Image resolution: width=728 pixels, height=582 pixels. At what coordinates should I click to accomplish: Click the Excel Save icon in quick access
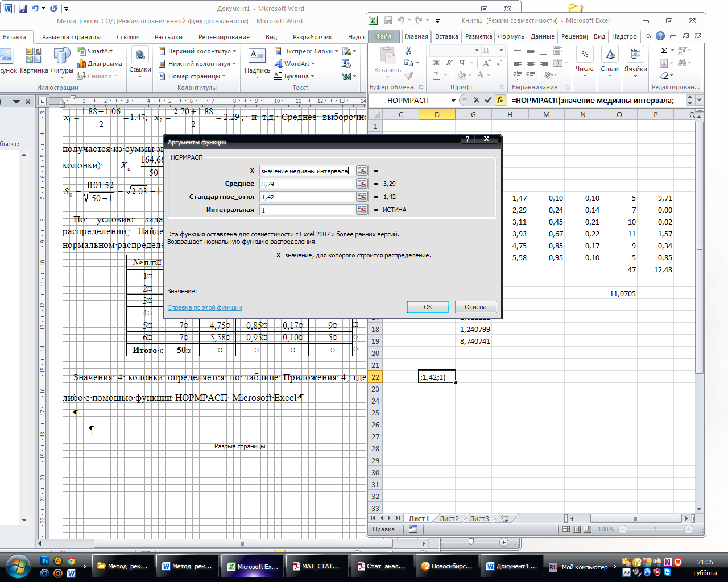click(388, 20)
